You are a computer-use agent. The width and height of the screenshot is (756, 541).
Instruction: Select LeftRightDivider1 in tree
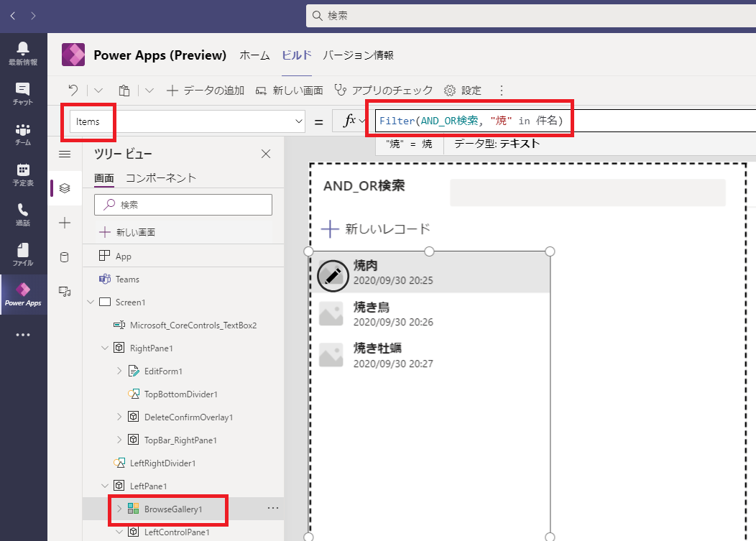tap(183, 463)
